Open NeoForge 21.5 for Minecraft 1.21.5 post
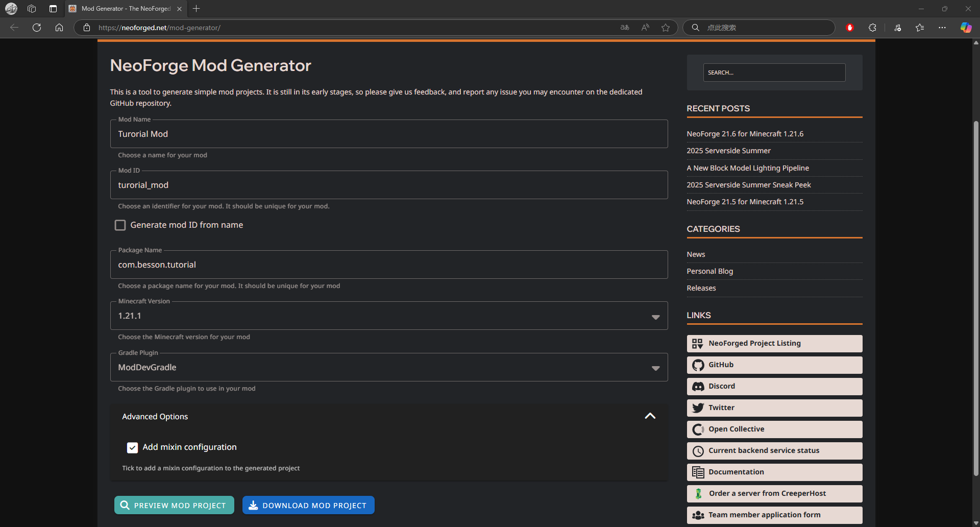Viewport: 980px width, 527px height. click(x=745, y=202)
